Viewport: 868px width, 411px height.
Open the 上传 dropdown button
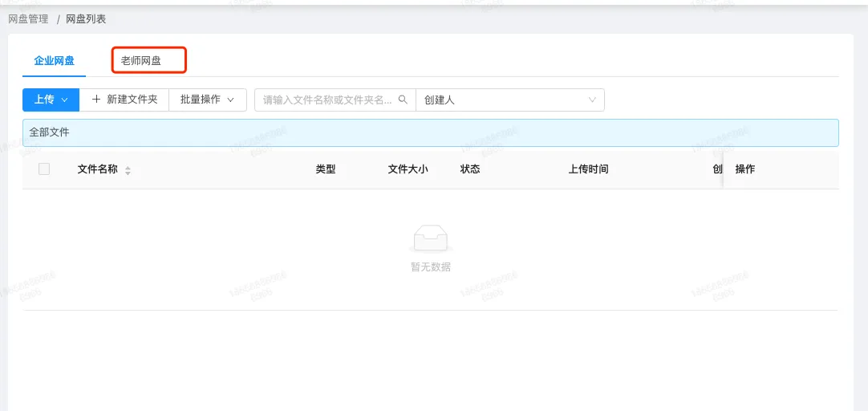pyautogui.click(x=51, y=100)
